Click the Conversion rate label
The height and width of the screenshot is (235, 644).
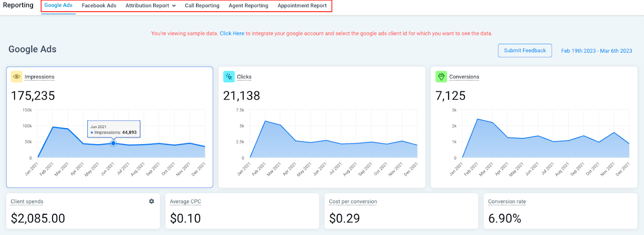coord(507,201)
